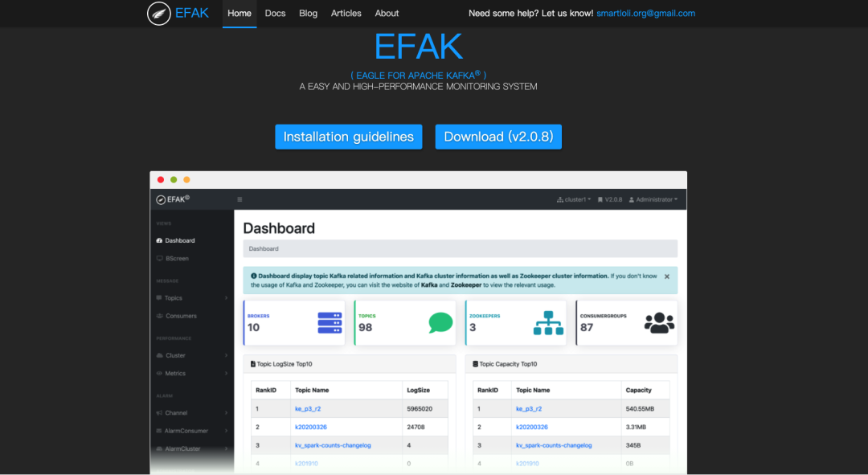This screenshot has height=475, width=868.
Task: Click the green window dot in mock browser
Action: [174, 180]
